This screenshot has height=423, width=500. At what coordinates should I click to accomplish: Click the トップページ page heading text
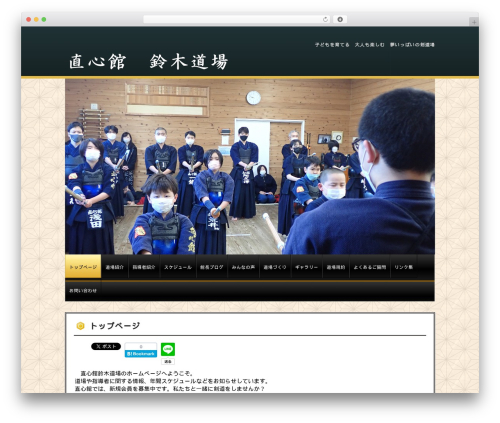[x=115, y=326]
